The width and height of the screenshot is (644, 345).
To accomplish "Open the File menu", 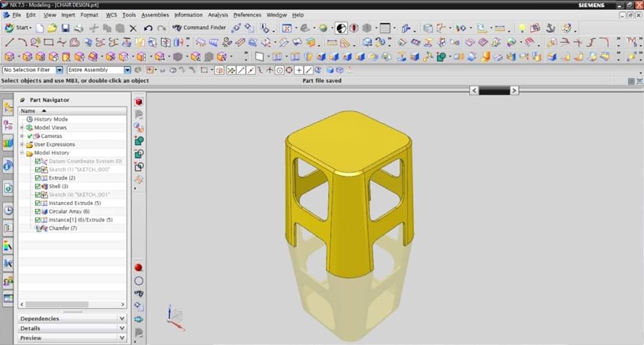I will pyautogui.click(x=17, y=15).
